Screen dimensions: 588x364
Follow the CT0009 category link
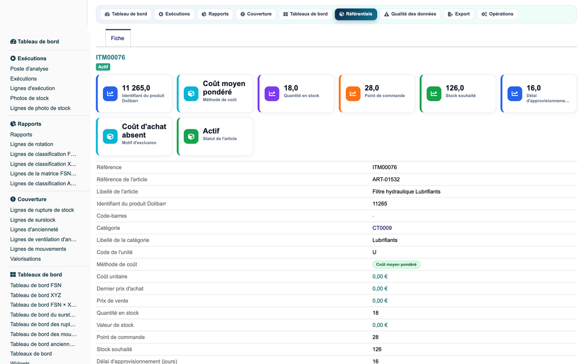pyautogui.click(x=382, y=228)
